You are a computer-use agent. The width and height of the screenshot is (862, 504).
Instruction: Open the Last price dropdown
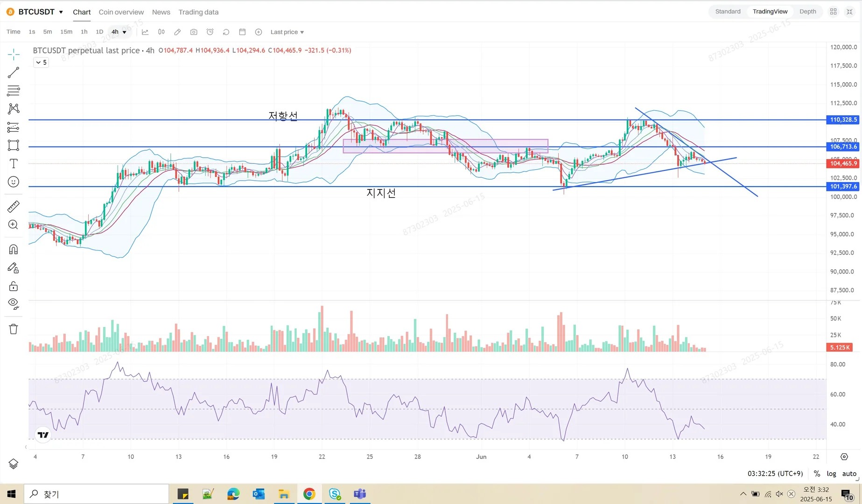[x=287, y=32]
